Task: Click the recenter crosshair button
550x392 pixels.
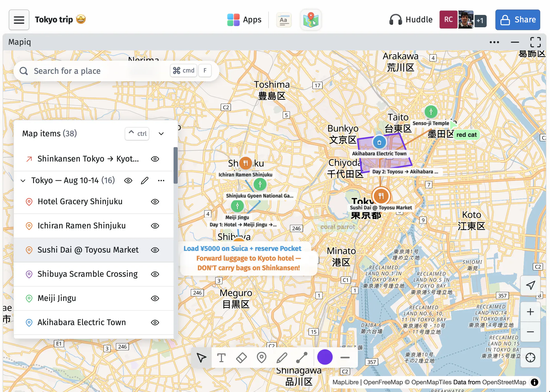Action: pyautogui.click(x=530, y=358)
